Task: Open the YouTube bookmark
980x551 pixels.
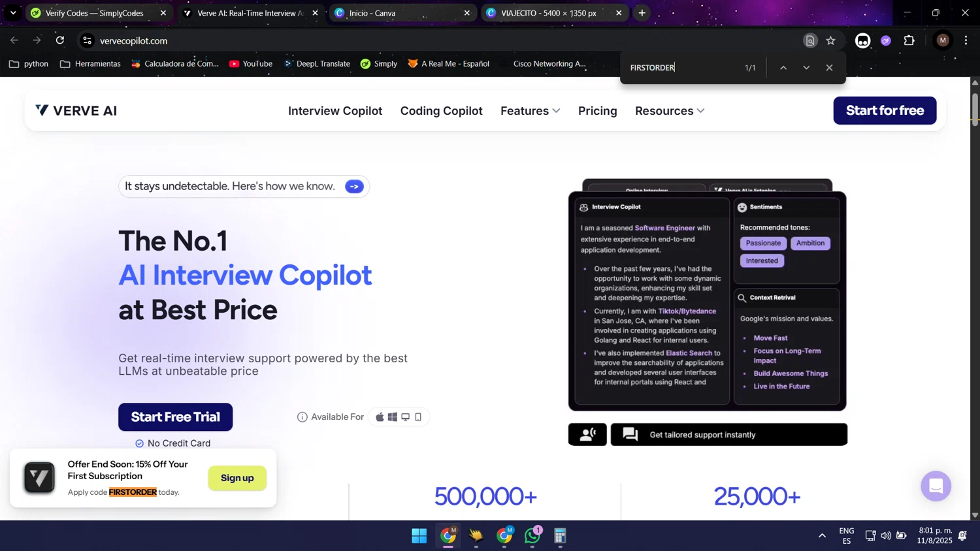Action: (251, 63)
